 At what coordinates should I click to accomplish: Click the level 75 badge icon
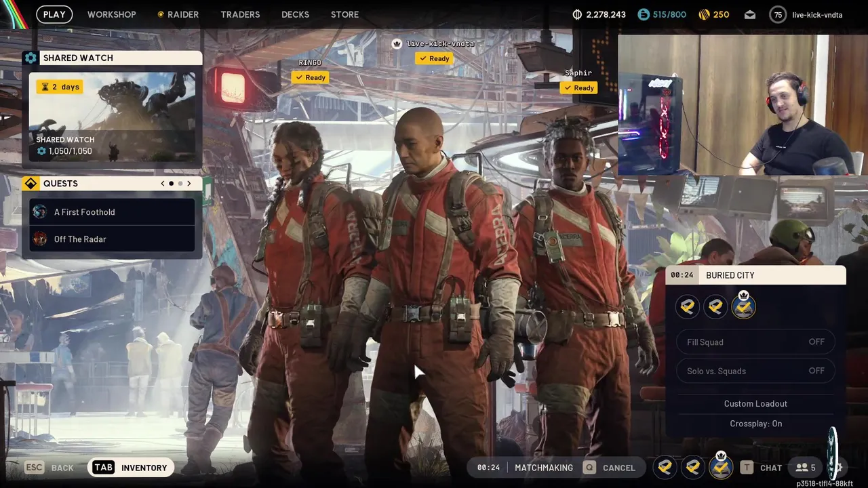[778, 14]
